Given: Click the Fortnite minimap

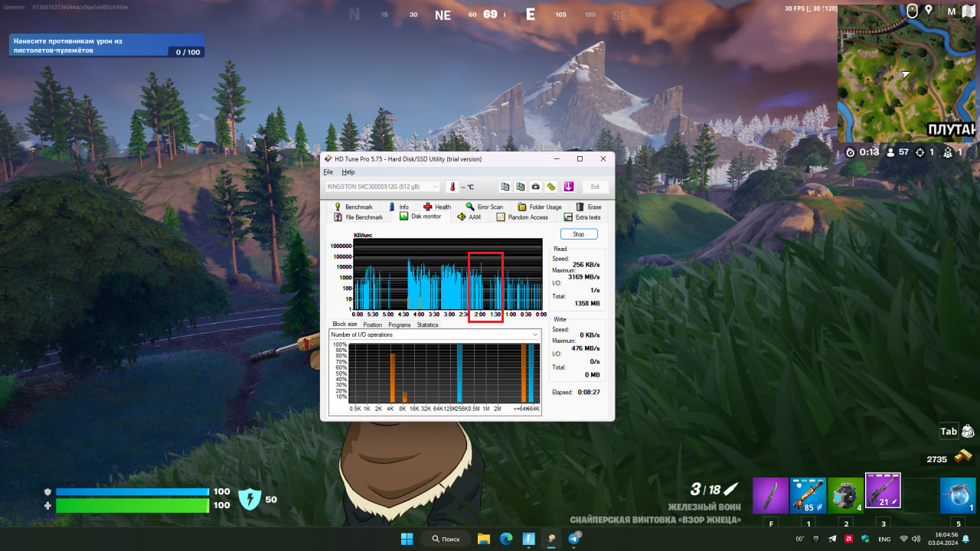Looking at the screenshot, I should [x=908, y=73].
